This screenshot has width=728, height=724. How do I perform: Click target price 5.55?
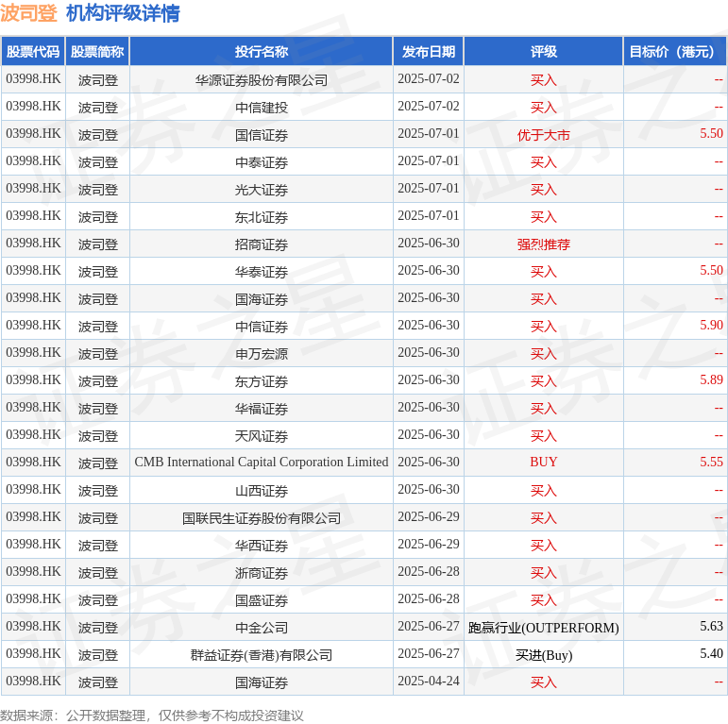[711, 463]
